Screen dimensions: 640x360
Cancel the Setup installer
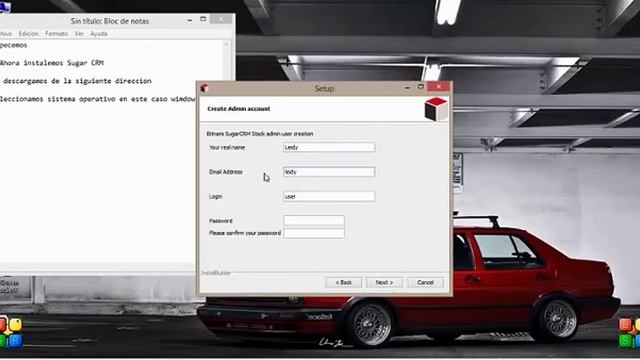click(x=425, y=282)
